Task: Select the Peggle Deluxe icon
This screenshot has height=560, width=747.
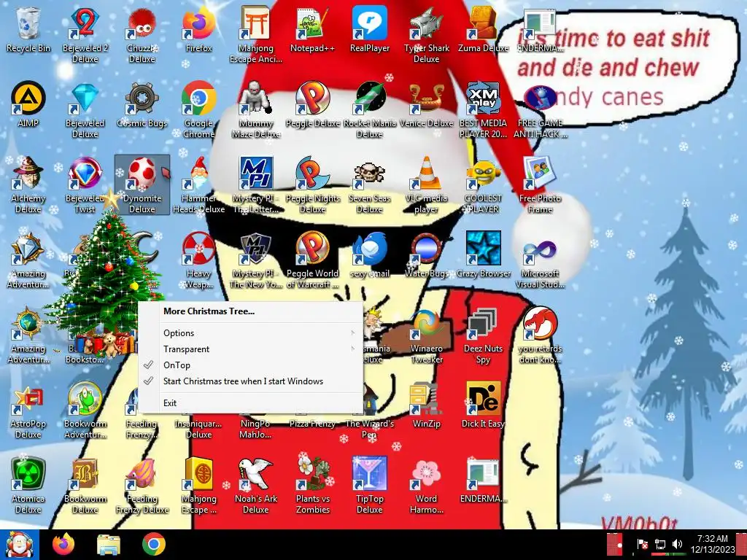Action: (312, 105)
